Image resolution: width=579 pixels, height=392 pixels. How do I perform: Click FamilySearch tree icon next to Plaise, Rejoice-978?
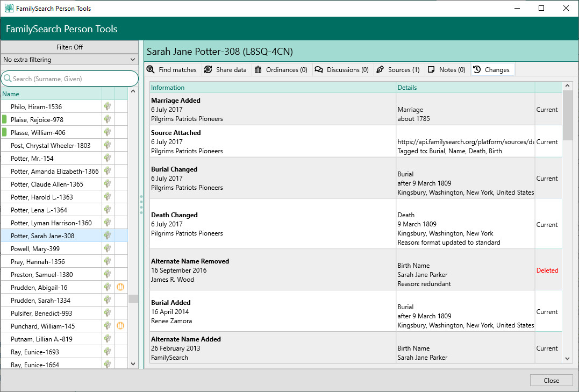tap(108, 119)
